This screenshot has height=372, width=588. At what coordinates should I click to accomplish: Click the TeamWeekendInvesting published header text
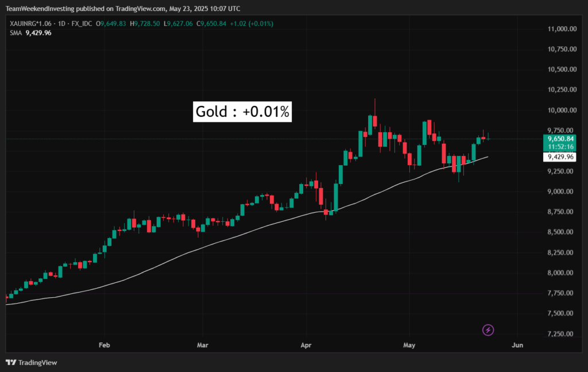click(123, 9)
